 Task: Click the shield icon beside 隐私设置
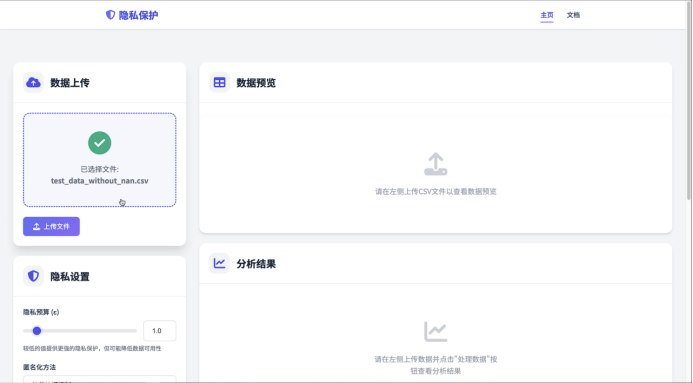point(33,276)
